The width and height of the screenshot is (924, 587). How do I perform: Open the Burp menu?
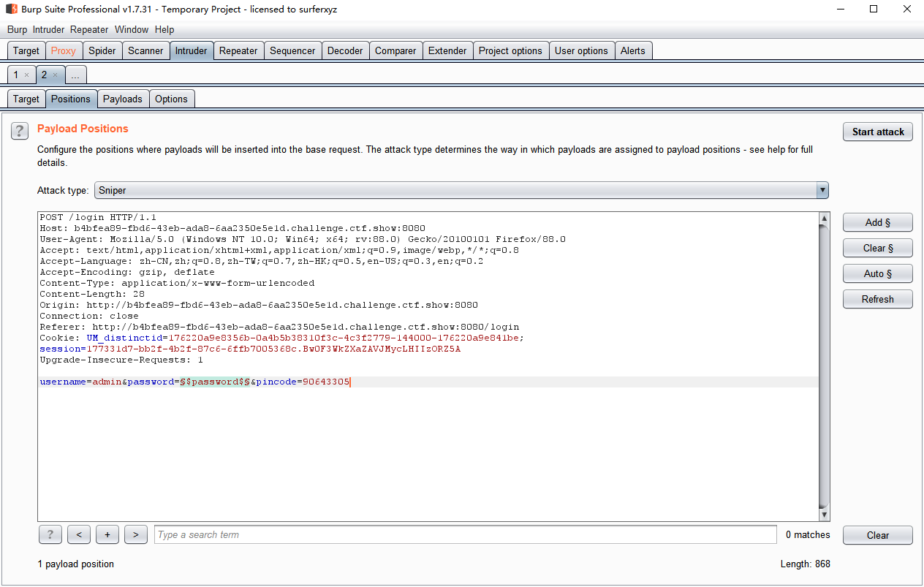[x=17, y=29]
